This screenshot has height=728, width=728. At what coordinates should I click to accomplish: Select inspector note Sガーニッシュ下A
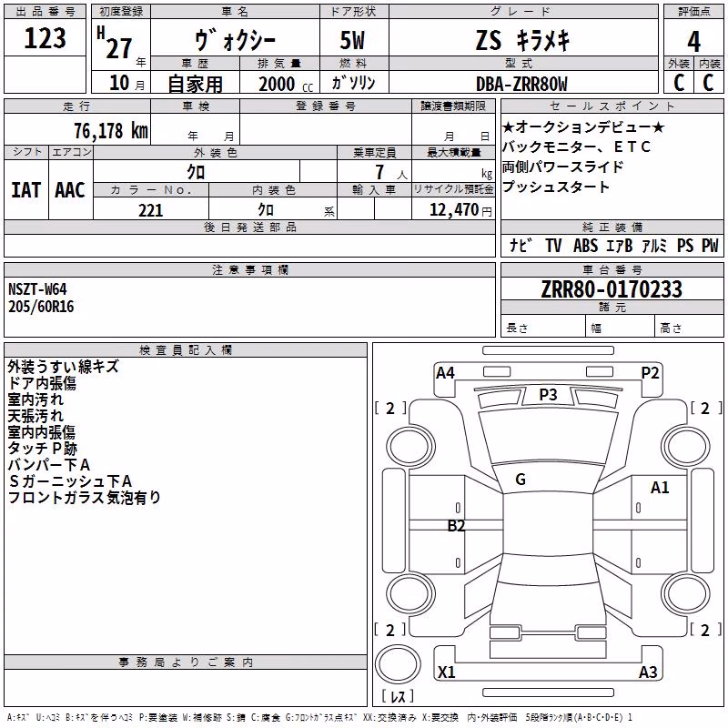click(x=70, y=481)
